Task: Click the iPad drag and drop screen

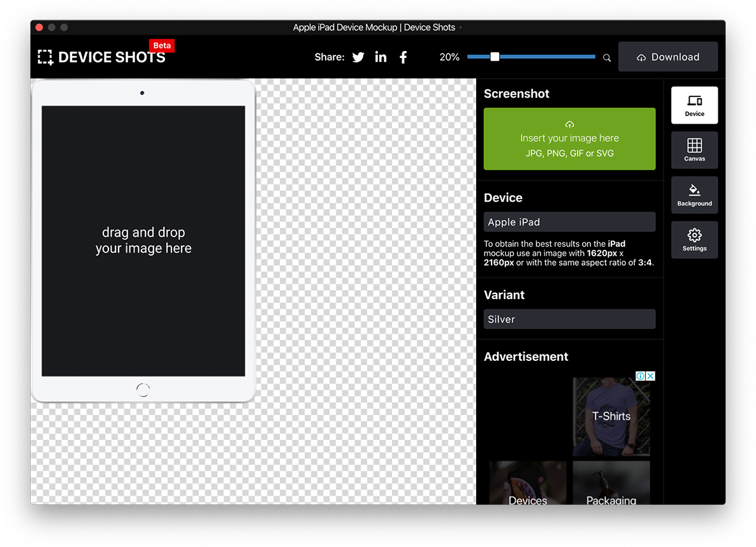Action: [143, 241]
